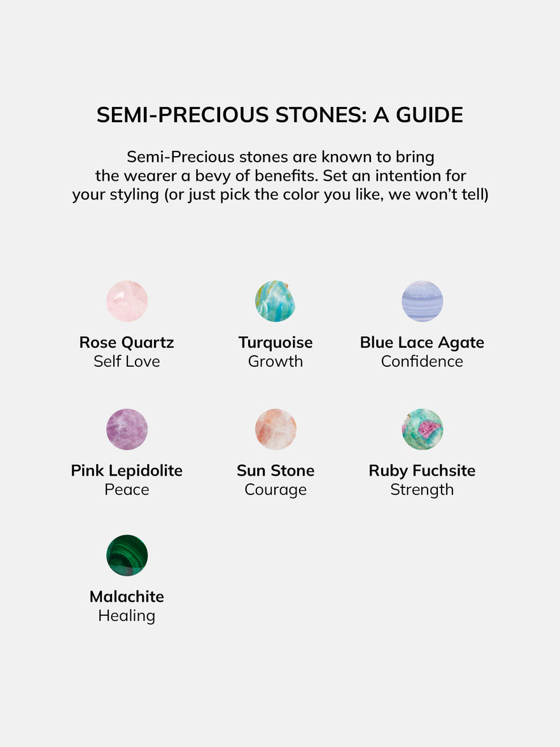Click the "Self Love" meaning text
The image size is (560, 747).
point(127,362)
